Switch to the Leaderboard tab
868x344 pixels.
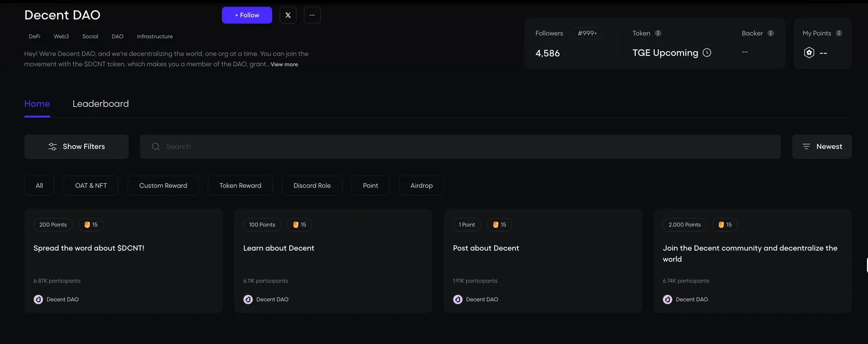point(101,103)
